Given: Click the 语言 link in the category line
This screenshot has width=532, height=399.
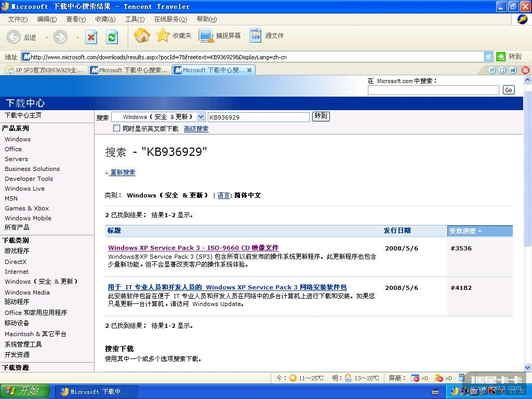Looking at the screenshot, I should coord(223,195).
